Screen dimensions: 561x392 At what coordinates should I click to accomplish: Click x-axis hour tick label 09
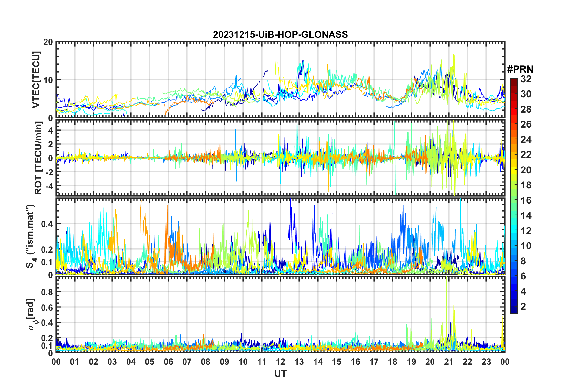click(224, 362)
